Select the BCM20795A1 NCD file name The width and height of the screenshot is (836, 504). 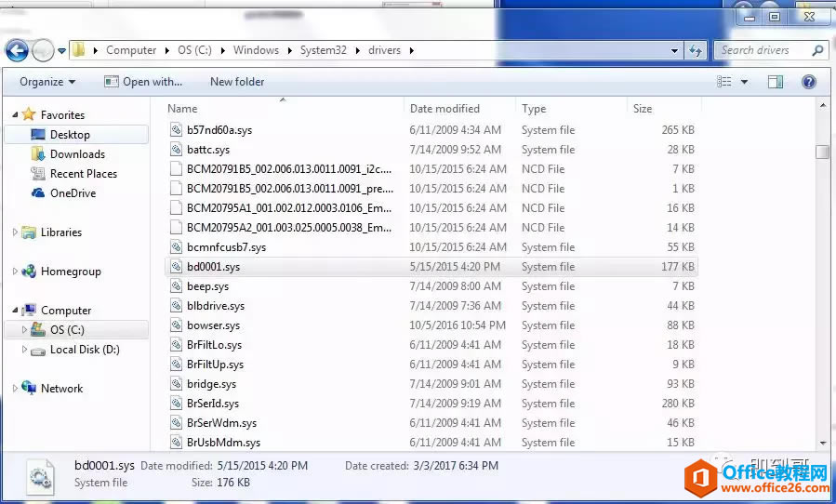[289, 208]
